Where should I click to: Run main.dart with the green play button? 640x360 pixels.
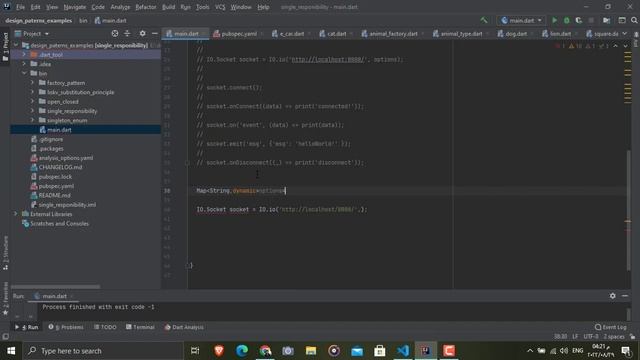click(554, 20)
